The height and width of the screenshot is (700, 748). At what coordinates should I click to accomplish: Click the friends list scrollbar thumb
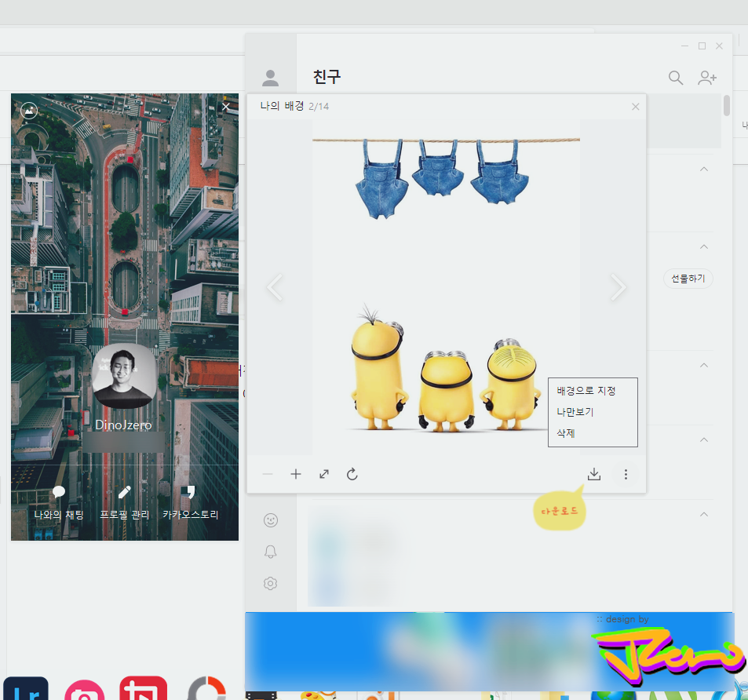pos(727,105)
